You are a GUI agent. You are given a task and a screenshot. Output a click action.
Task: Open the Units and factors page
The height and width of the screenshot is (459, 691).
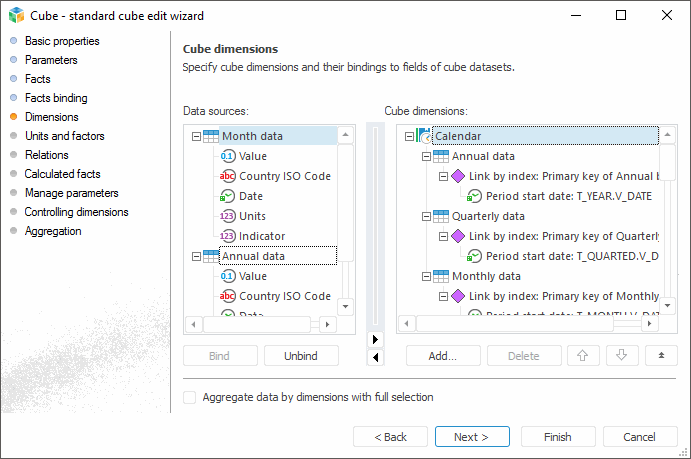pos(64,136)
